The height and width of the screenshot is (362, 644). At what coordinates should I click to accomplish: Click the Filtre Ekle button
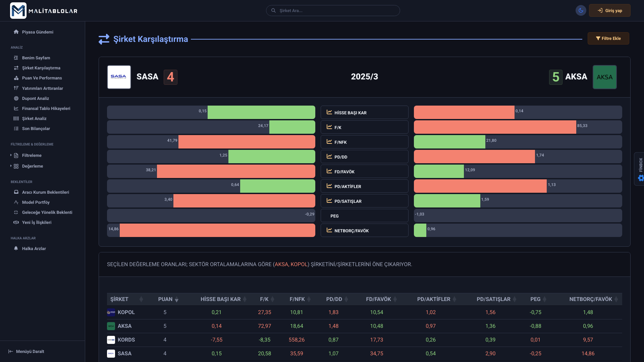[608, 38]
